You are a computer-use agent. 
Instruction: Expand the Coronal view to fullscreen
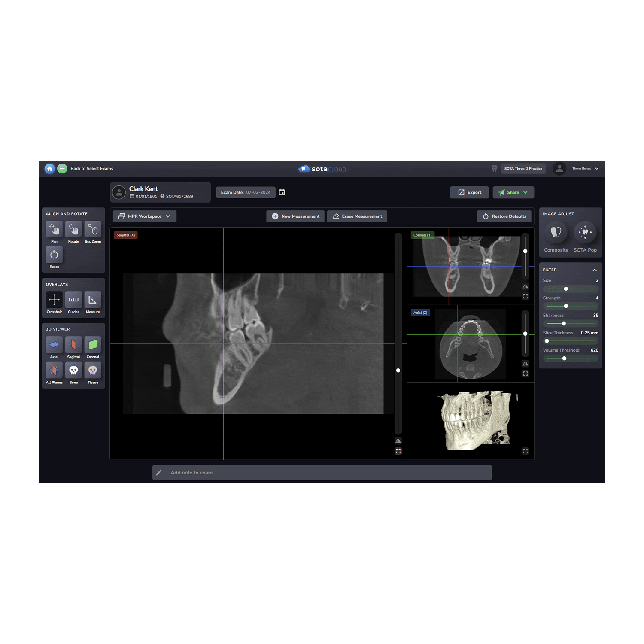pyautogui.click(x=525, y=296)
